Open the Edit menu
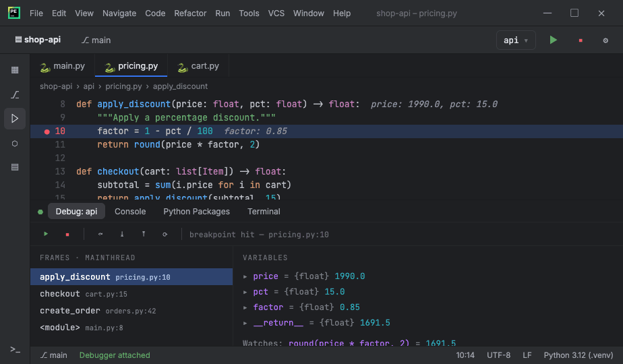Viewport: 623px width, 364px height. tap(59, 13)
